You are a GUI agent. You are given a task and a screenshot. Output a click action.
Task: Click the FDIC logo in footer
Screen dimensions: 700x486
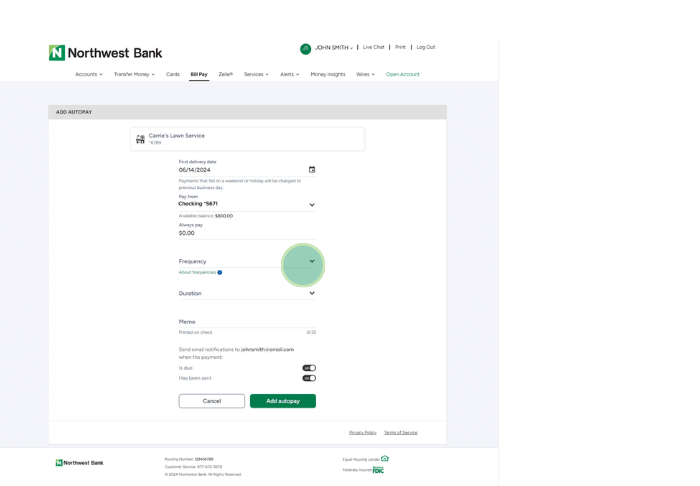[x=378, y=470]
